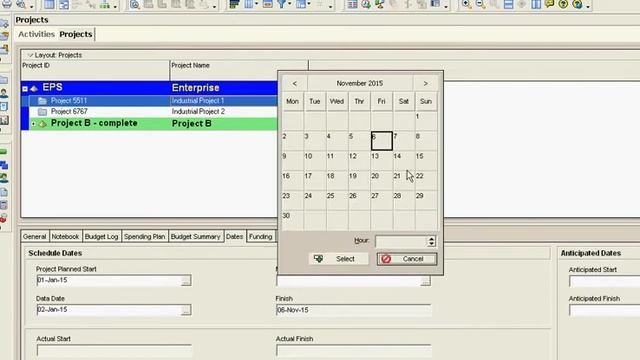640x360 pixels.
Task: Collapse the EPS tree node
Action: coord(25,89)
